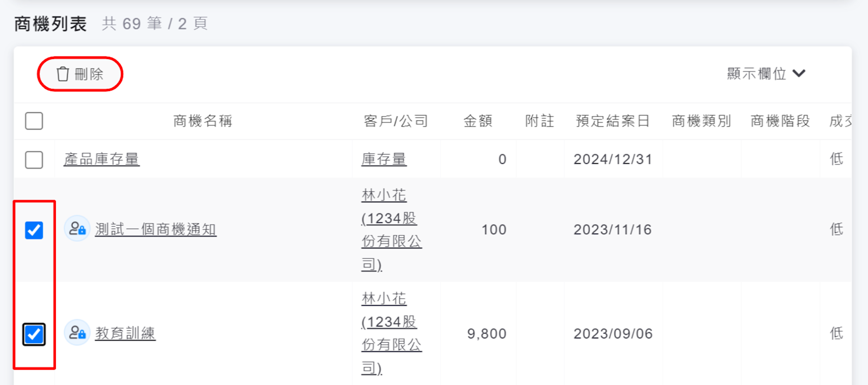The image size is (868, 385).
Task: Click the trash can delete icon
Action: point(63,74)
